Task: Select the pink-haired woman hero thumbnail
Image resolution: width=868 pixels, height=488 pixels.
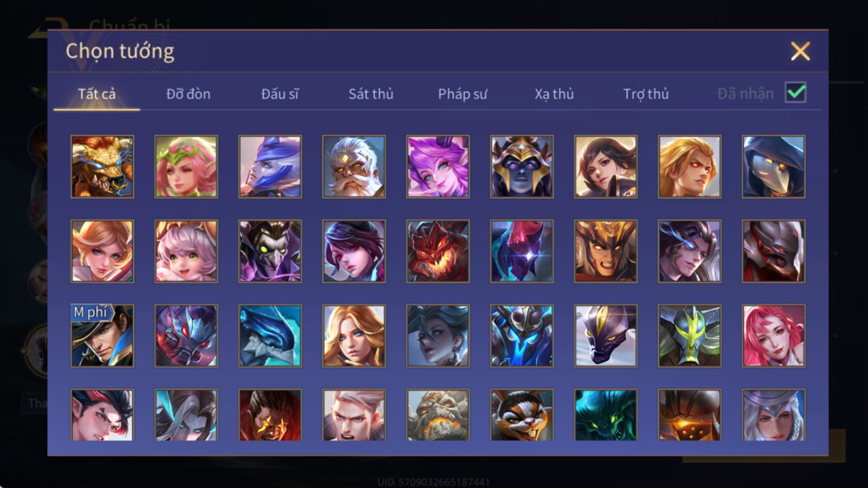Action: coord(774,336)
